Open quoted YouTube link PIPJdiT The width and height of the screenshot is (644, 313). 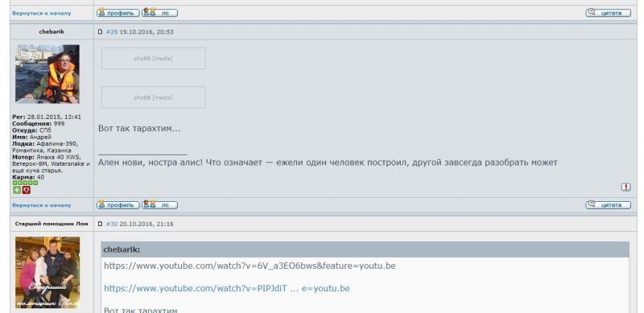click(x=227, y=288)
